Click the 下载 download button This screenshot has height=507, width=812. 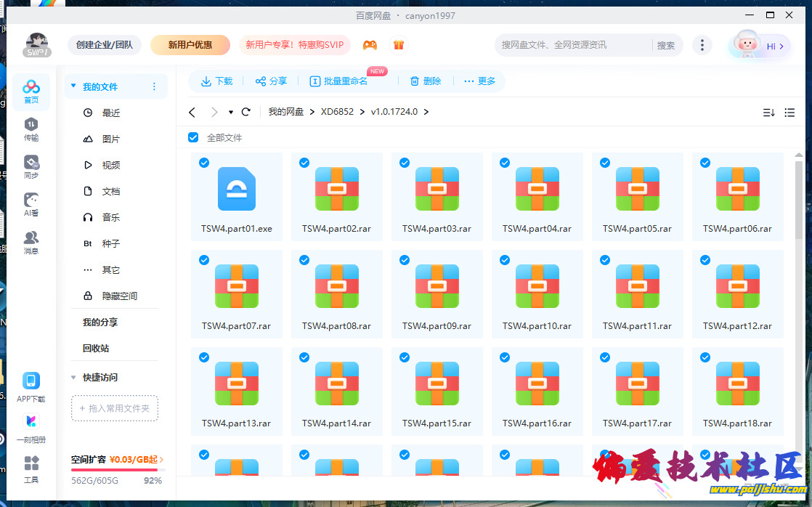217,81
